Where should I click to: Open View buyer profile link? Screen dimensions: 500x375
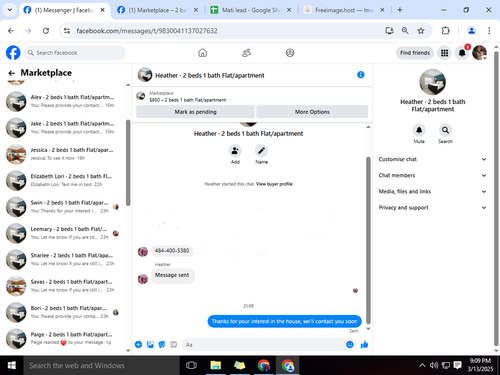(x=274, y=184)
